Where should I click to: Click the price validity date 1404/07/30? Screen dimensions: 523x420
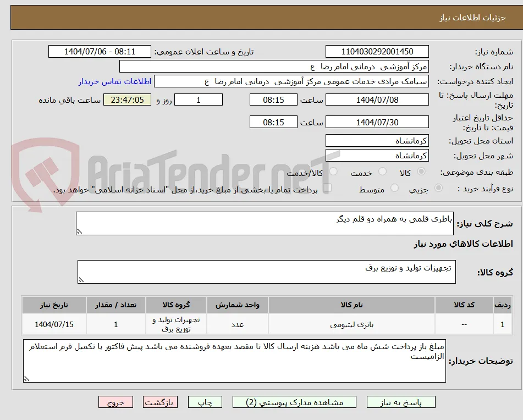click(x=377, y=122)
